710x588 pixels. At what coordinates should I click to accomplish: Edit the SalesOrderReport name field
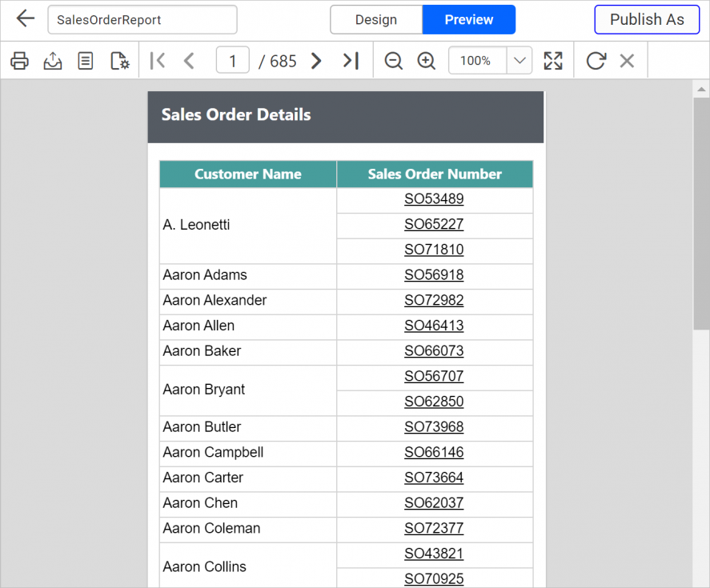(x=142, y=19)
